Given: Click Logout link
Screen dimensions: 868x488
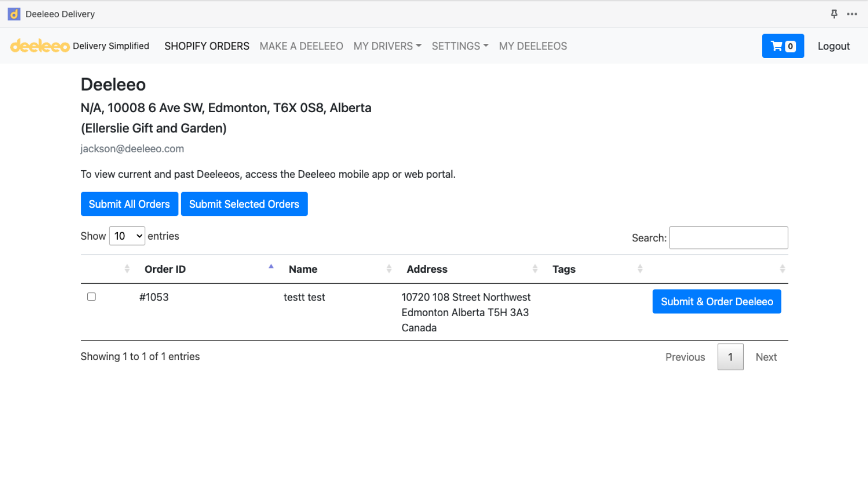Looking at the screenshot, I should coord(834,46).
